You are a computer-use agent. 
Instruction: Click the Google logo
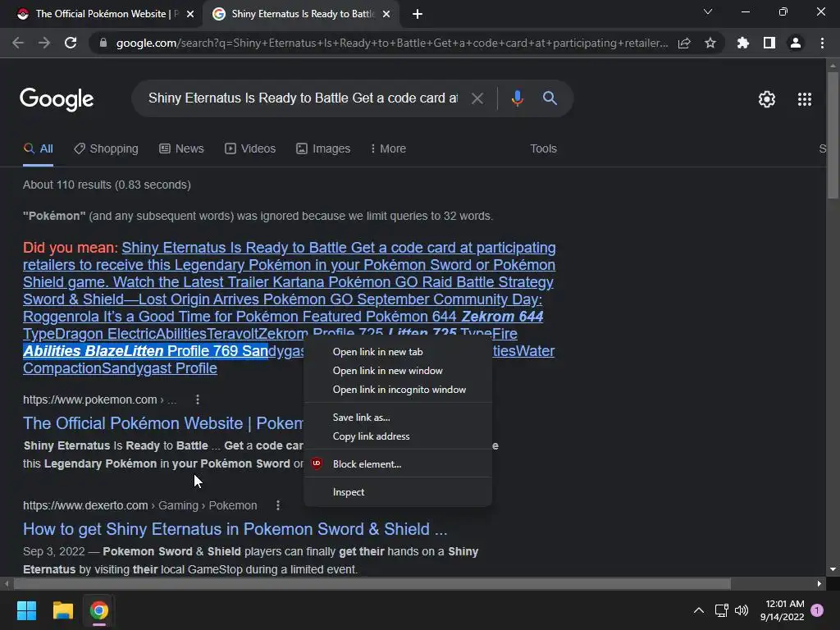[x=57, y=99]
